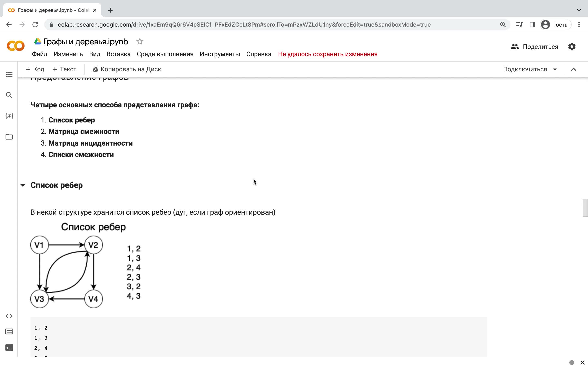Open the terminal icon in sidebar
This screenshot has width=588, height=368.
pos(9,348)
